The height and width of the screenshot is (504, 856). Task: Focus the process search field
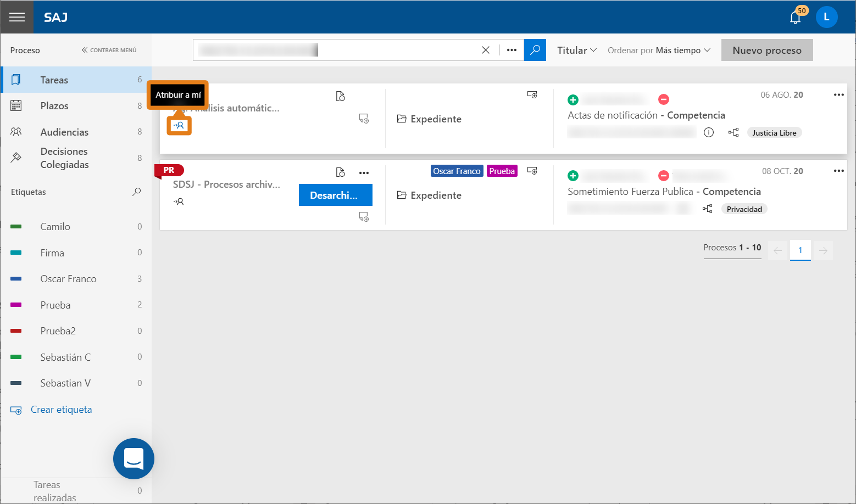[x=335, y=50]
